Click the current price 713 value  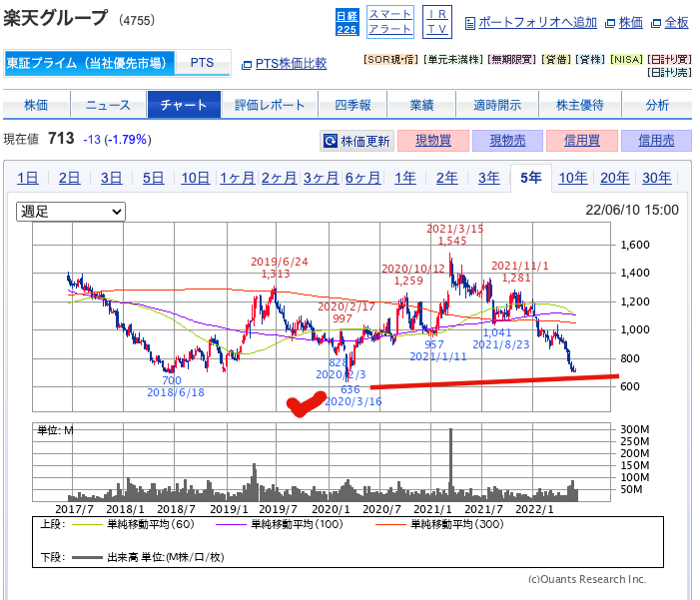click(x=61, y=139)
